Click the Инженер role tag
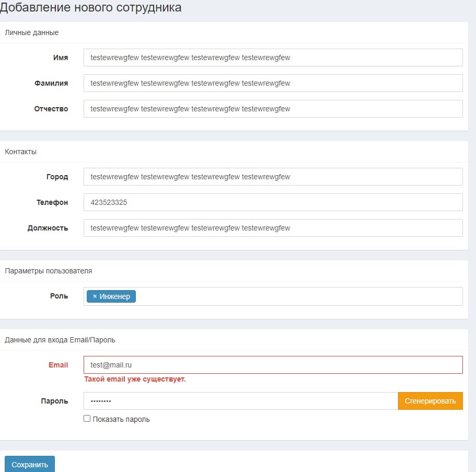Viewport: 476px width, 472px height. (111, 296)
